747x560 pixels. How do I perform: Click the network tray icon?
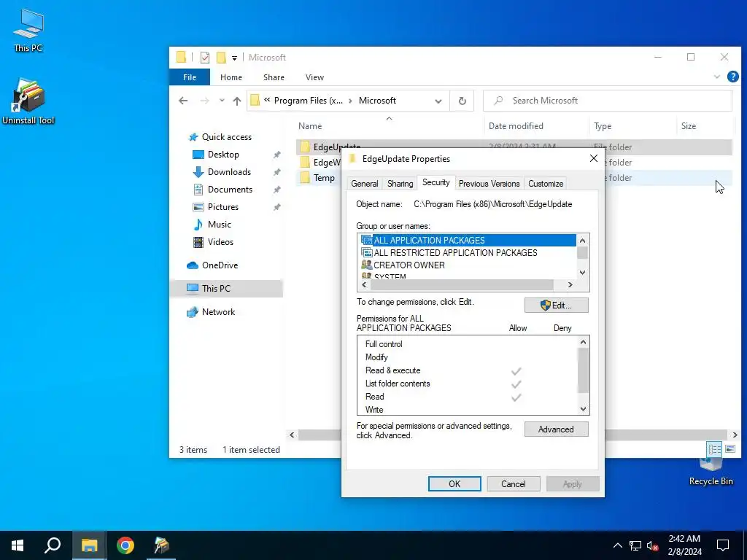[x=635, y=545]
